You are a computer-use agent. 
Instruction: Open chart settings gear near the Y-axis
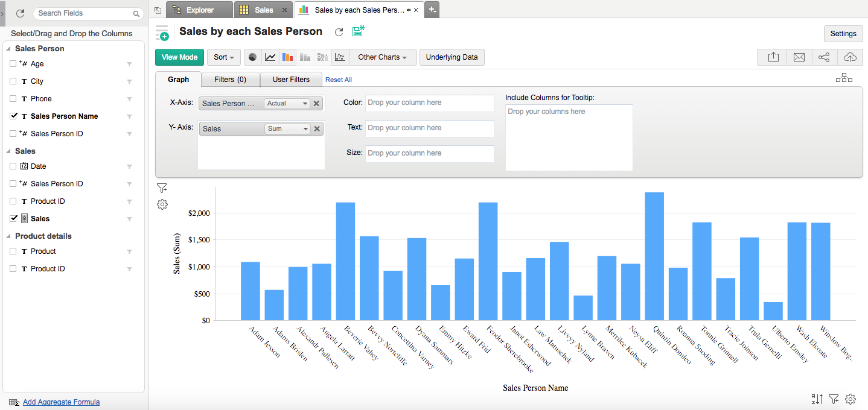pyautogui.click(x=162, y=204)
